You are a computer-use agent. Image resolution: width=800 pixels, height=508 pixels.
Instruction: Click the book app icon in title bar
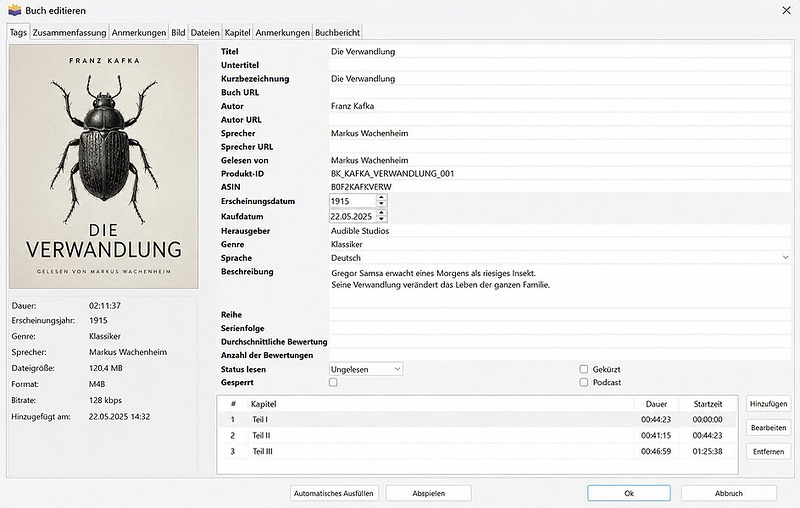(14, 10)
